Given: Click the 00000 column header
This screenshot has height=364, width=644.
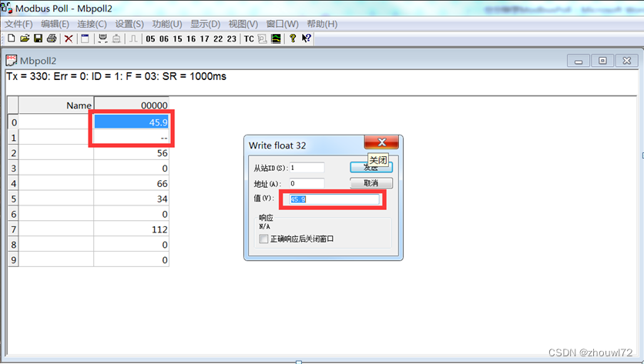Looking at the screenshot, I should [132, 105].
